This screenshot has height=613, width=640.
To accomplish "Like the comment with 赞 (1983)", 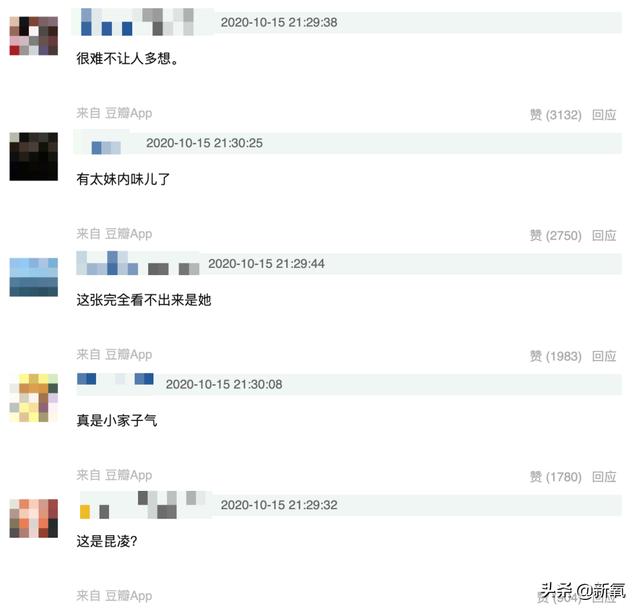I will (x=556, y=356).
